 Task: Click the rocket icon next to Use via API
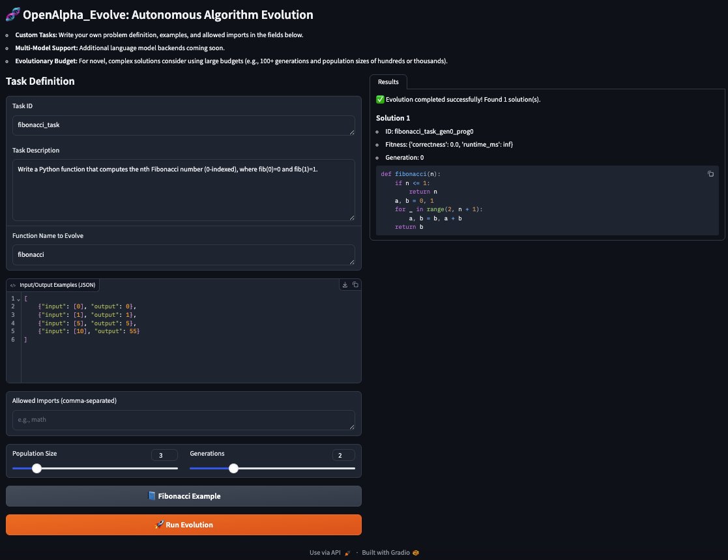[x=347, y=553]
